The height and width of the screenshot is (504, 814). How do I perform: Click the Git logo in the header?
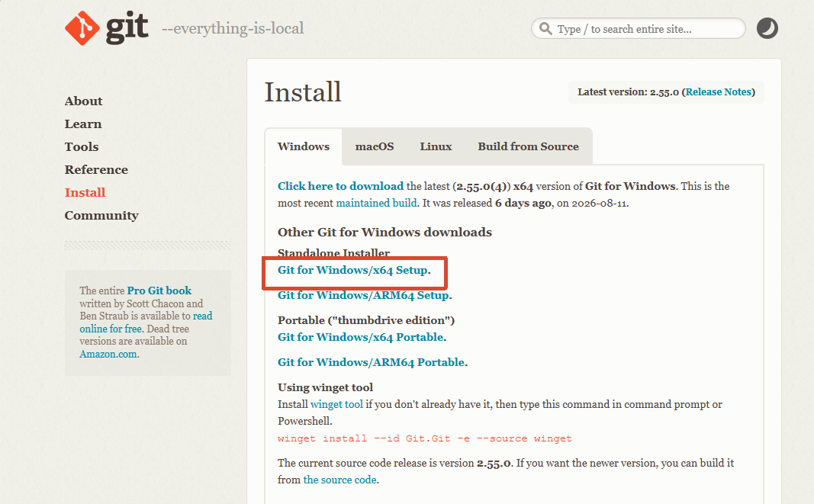coord(106,28)
